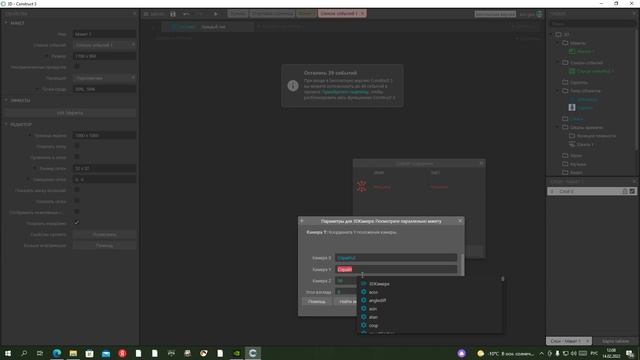The height and width of the screenshot is (360, 640).
Task: Click the Preview play icon
Action: (x=216, y=14)
